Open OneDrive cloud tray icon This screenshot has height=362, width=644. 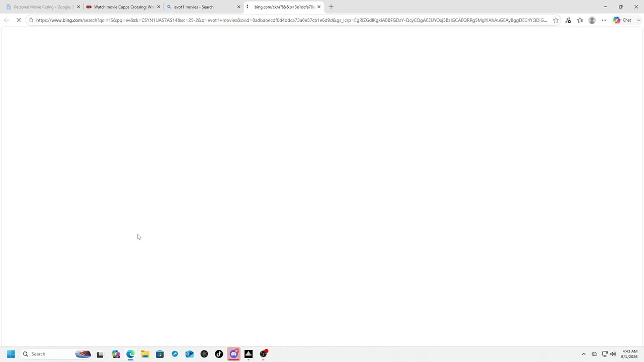(x=594, y=354)
